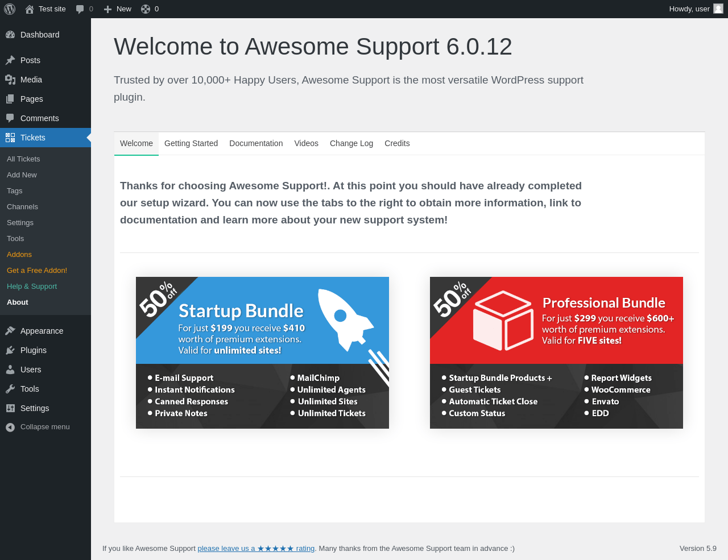Click the Pages icon in sidebar
The width and height of the screenshot is (728, 560).
[x=10, y=99]
